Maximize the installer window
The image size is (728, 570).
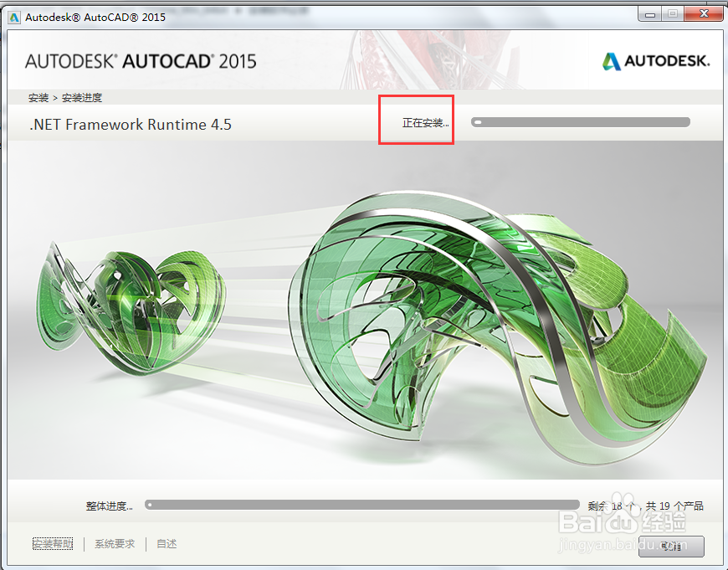click(x=672, y=13)
